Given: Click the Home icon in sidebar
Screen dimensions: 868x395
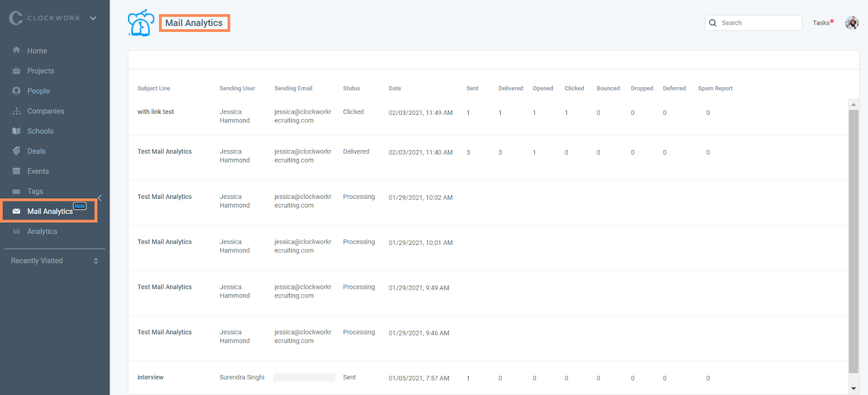Looking at the screenshot, I should tap(16, 50).
